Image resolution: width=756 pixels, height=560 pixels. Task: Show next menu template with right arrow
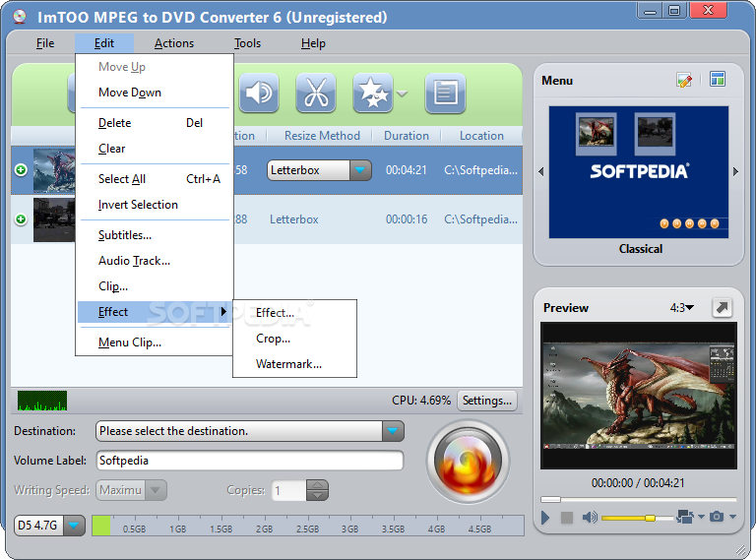735,171
